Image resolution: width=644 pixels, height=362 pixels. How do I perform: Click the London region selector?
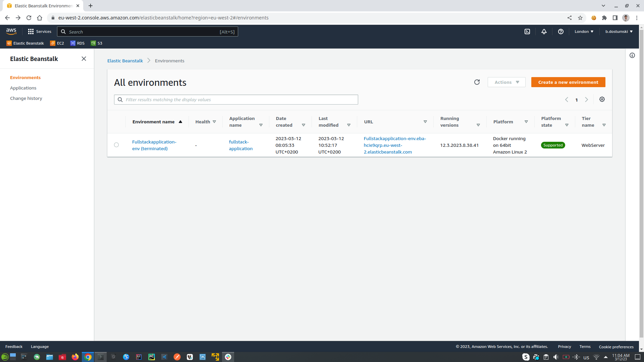click(583, 31)
